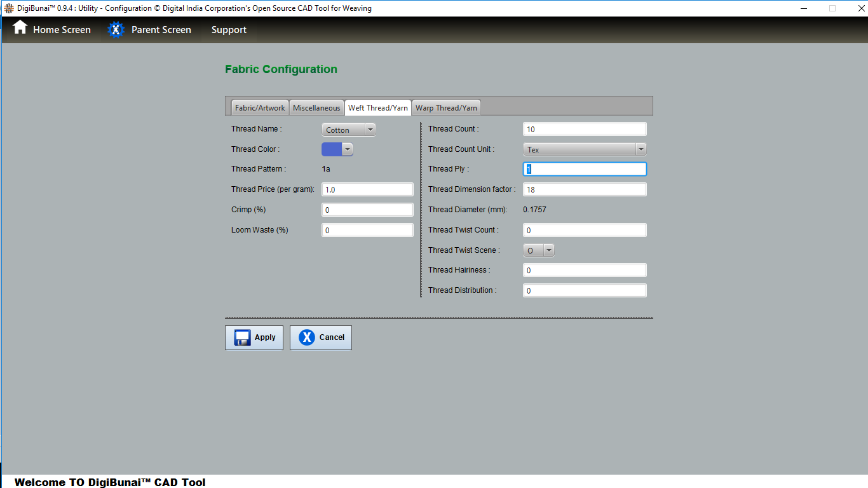
Task: Click the blue X icon on Cancel
Action: click(307, 337)
